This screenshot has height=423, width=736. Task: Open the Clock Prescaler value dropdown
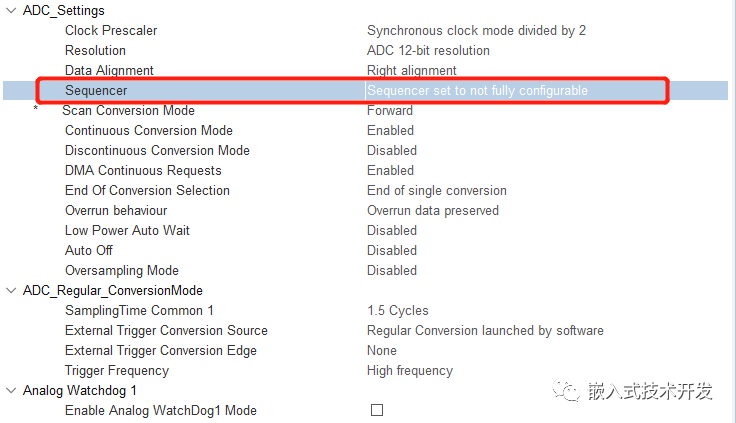[476, 30]
